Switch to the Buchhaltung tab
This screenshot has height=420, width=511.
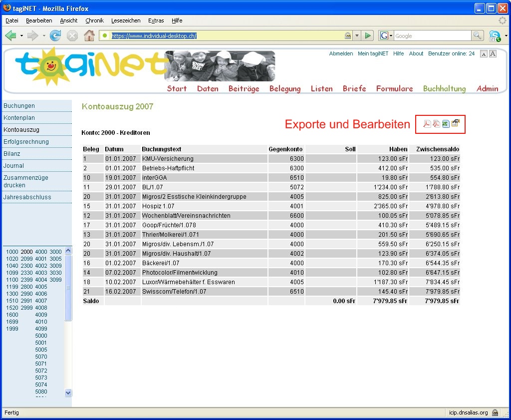(x=444, y=88)
